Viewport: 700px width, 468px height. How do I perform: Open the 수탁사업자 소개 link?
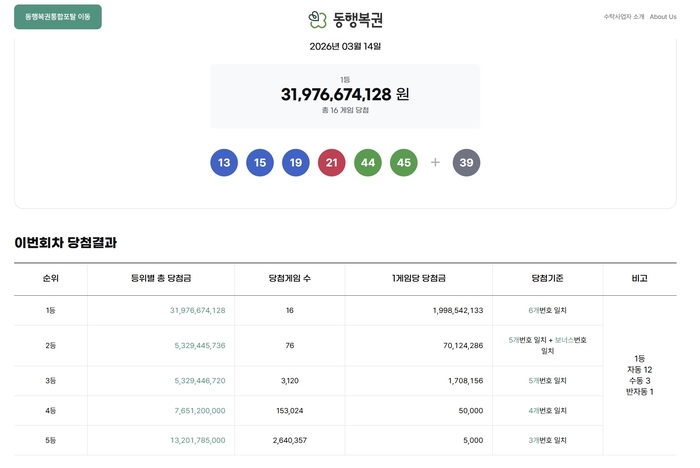[624, 17]
